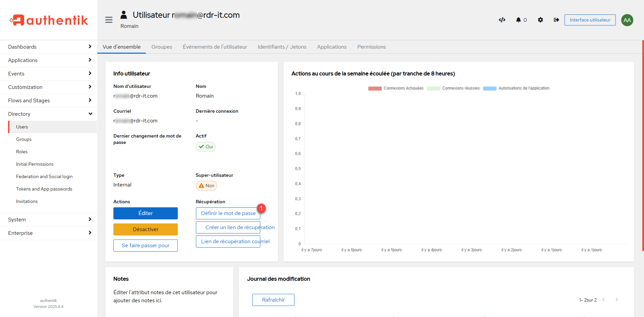Viewport: 644px width, 317px height.
Task: Click the authentik logo
Action: 49,20
